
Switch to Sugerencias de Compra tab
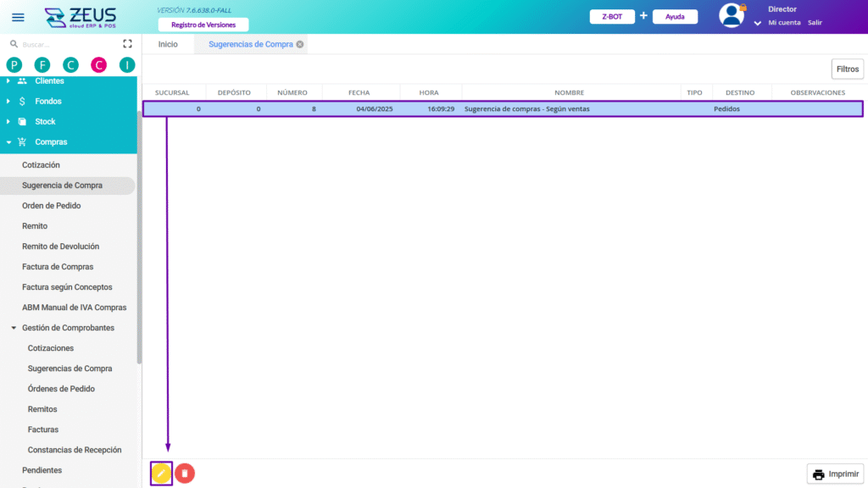250,44
